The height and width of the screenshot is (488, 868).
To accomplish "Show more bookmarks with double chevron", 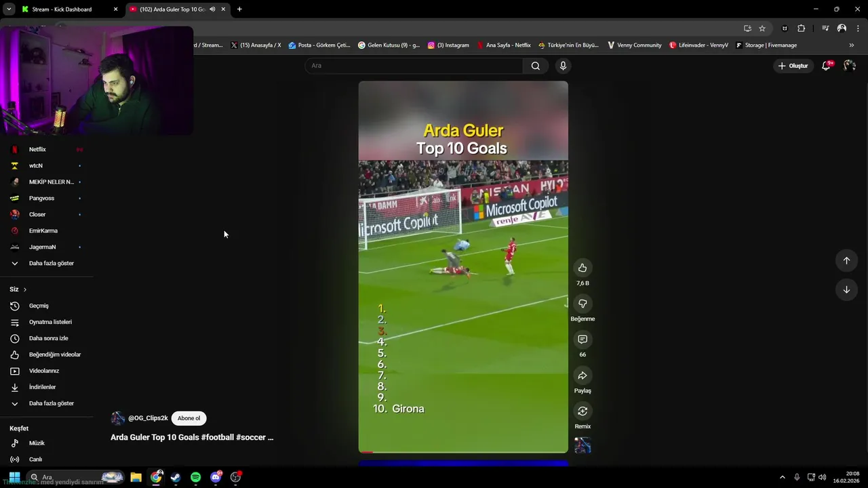I will pos(852,45).
